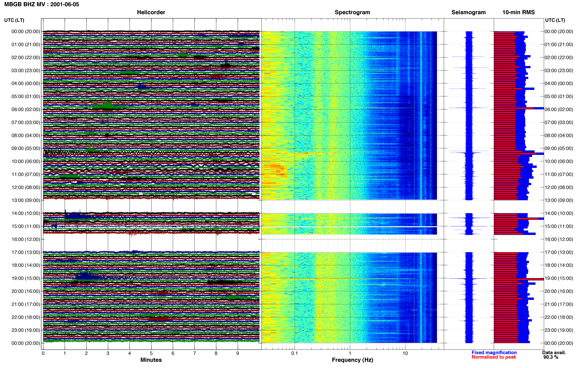Click the left 09:00 (05:00) time label
The height and width of the screenshot is (368, 588).
pos(26,148)
